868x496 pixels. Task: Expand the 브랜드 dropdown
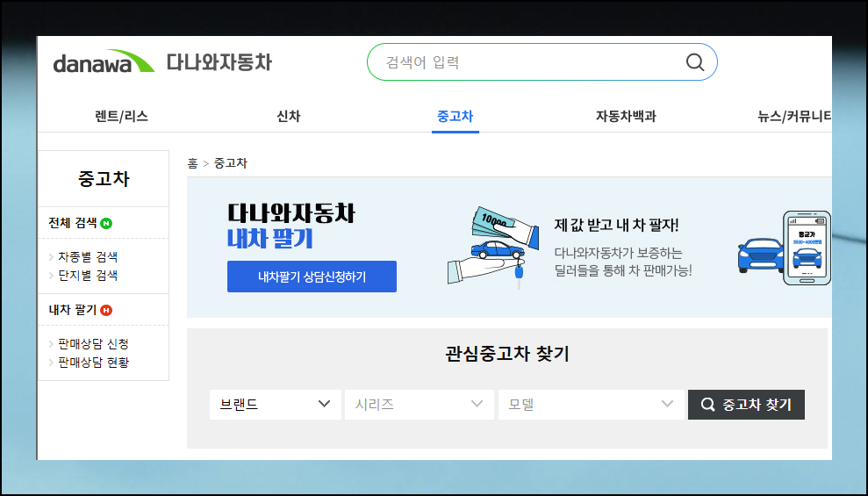pos(275,405)
